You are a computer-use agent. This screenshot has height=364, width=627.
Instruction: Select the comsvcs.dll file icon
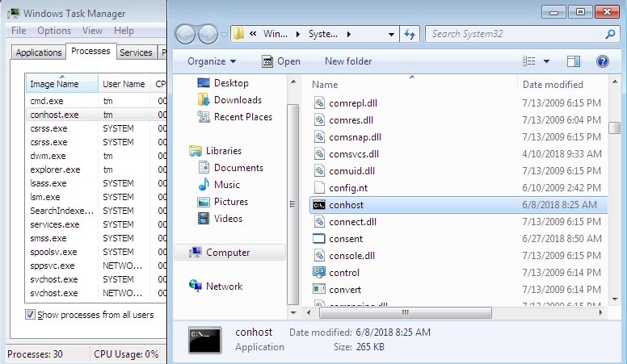pos(319,154)
